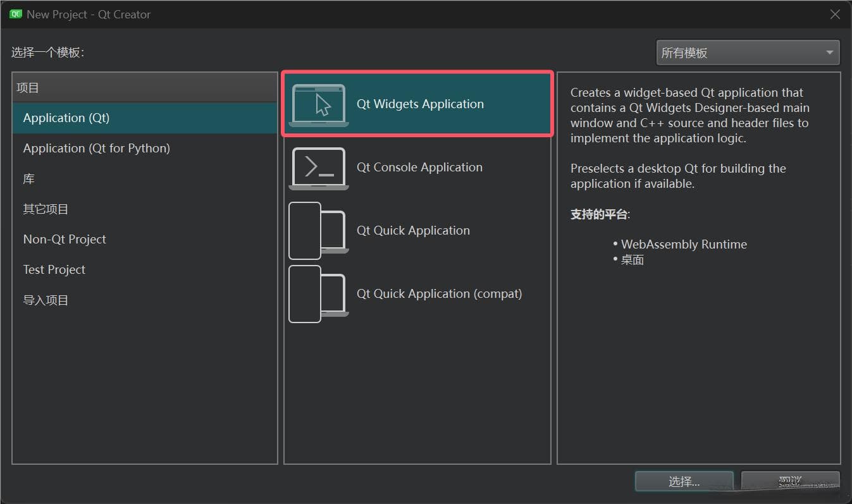The height and width of the screenshot is (504, 852).
Task: Click the 桌面 platform entry
Action: tap(633, 260)
